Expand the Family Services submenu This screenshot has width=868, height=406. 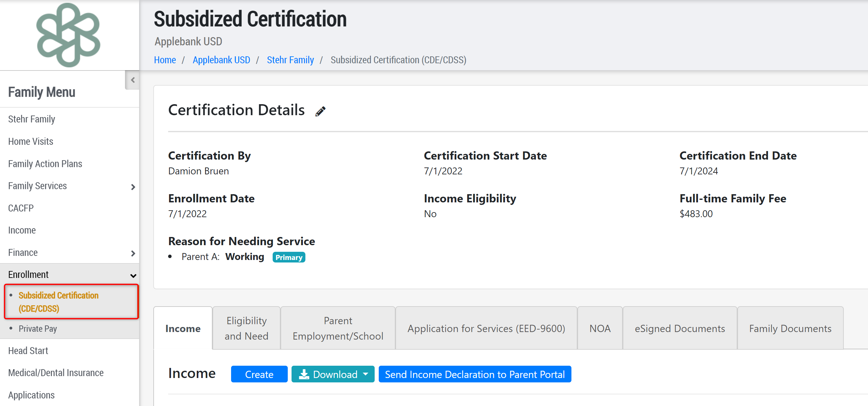[x=133, y=187]
